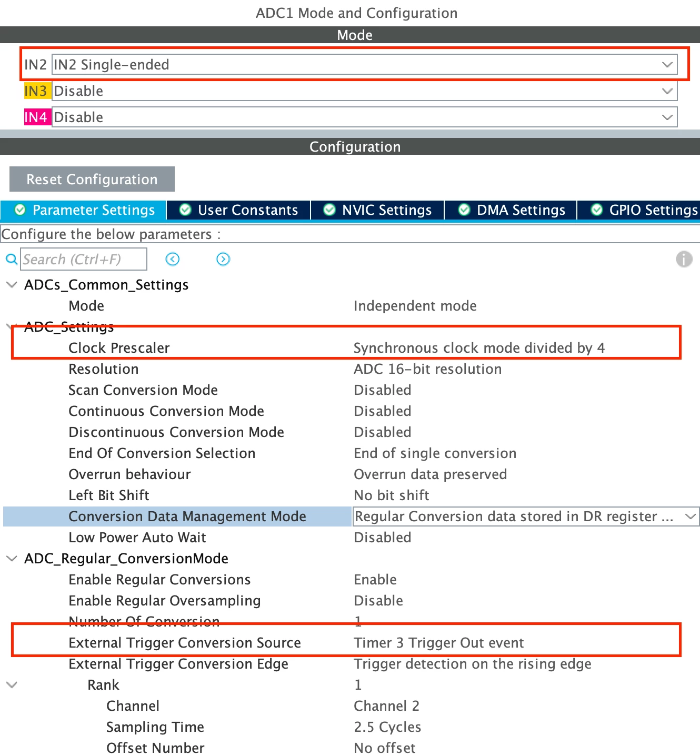Click 'Timer 3 Trigger Out event' value
Image resolution: width=700 pixels, height=755 pixels.
438,643
